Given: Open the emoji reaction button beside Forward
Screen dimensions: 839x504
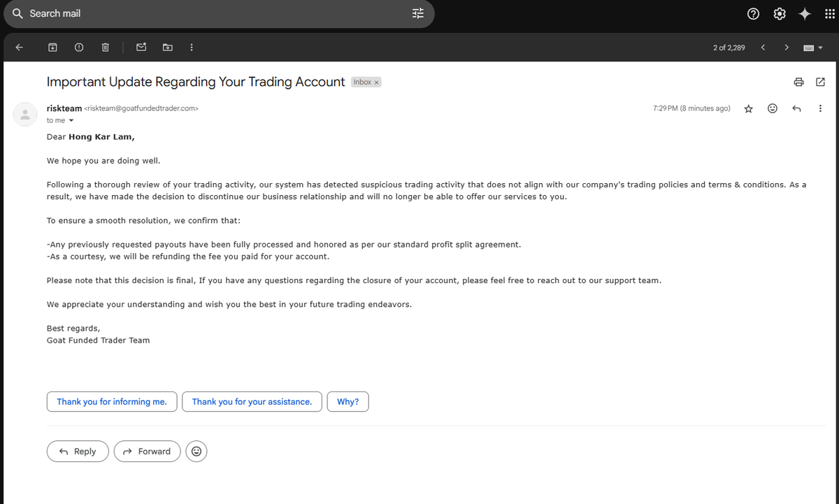Looking at the screenshot, I should point(196,452).
